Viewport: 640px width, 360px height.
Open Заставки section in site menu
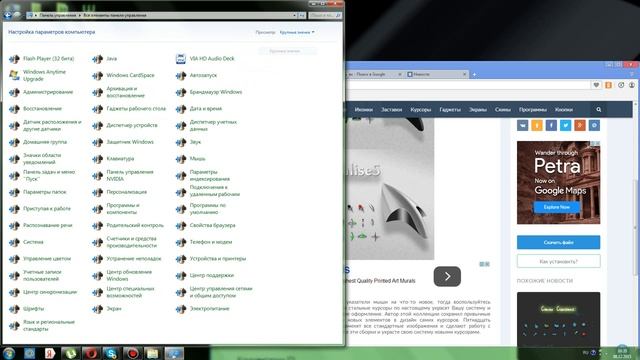coord(391,110)
